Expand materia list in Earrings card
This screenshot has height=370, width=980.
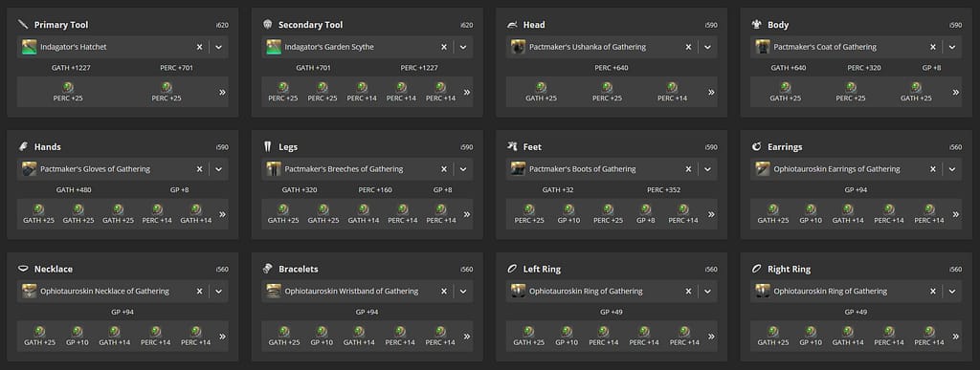pos(955,214)
